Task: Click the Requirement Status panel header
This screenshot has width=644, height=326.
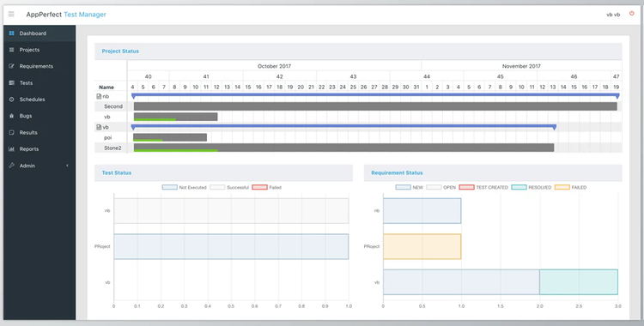Action: pyautogui.click(x=493, y=172)
